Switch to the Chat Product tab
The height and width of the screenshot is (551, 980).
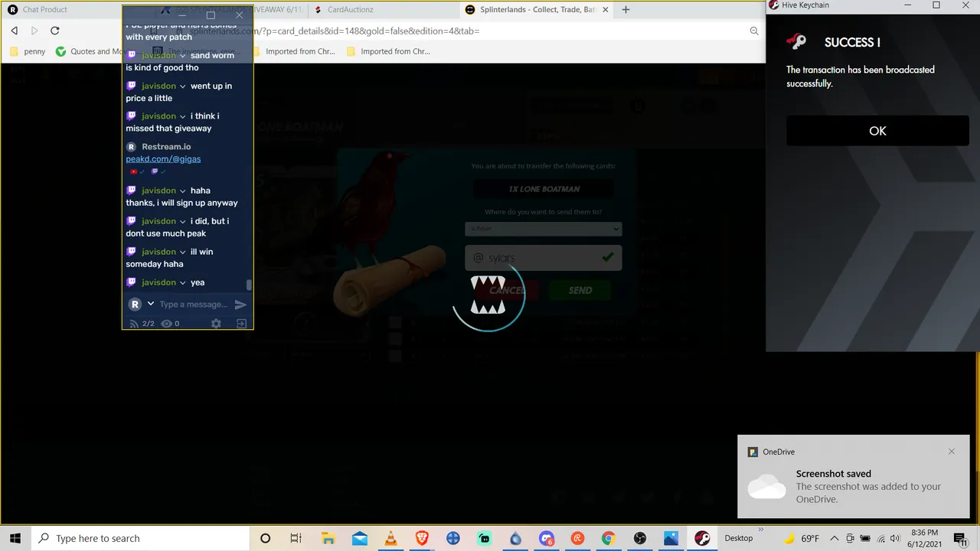point(44,10)
